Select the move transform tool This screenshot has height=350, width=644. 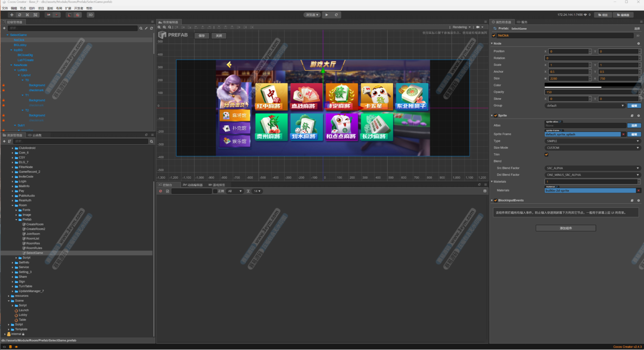[12, 15]
